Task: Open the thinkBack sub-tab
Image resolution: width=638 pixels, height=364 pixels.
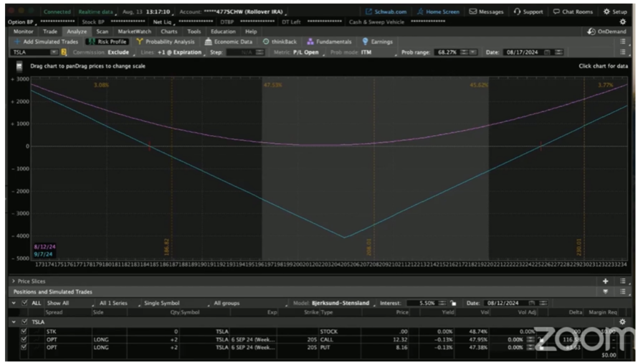Action: click(x=280, y=42)
